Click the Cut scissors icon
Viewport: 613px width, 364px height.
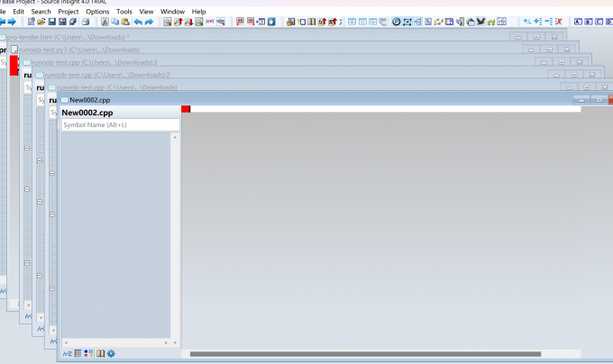pos(105,22)
